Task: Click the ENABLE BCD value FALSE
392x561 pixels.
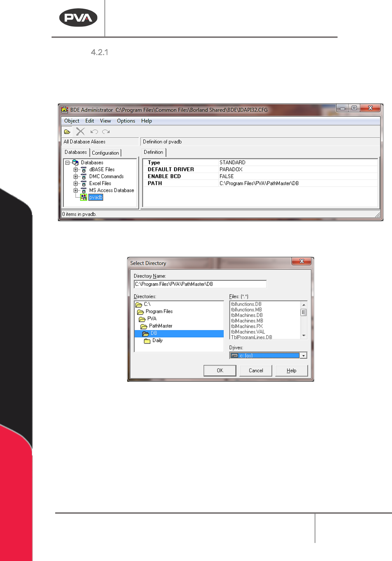Action: [226, 176]
